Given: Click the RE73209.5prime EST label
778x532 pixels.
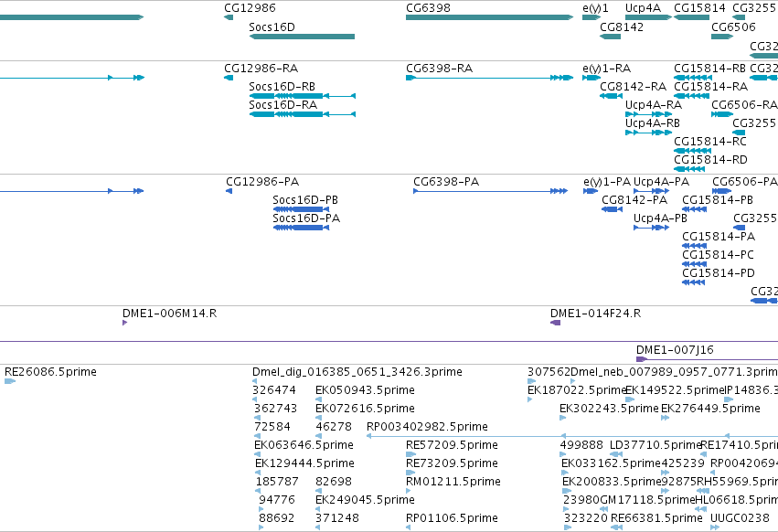Looking at the screenshot, I should point(452,463).
